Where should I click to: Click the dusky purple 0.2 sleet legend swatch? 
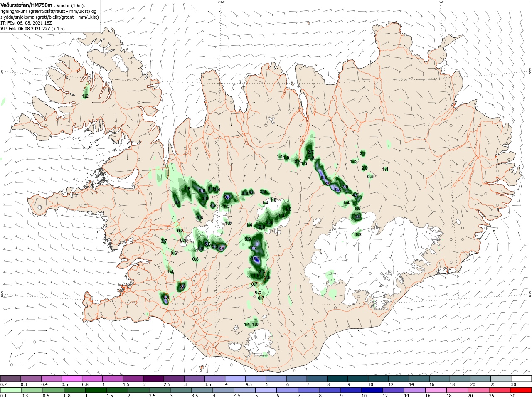click(x=10, y=379)
